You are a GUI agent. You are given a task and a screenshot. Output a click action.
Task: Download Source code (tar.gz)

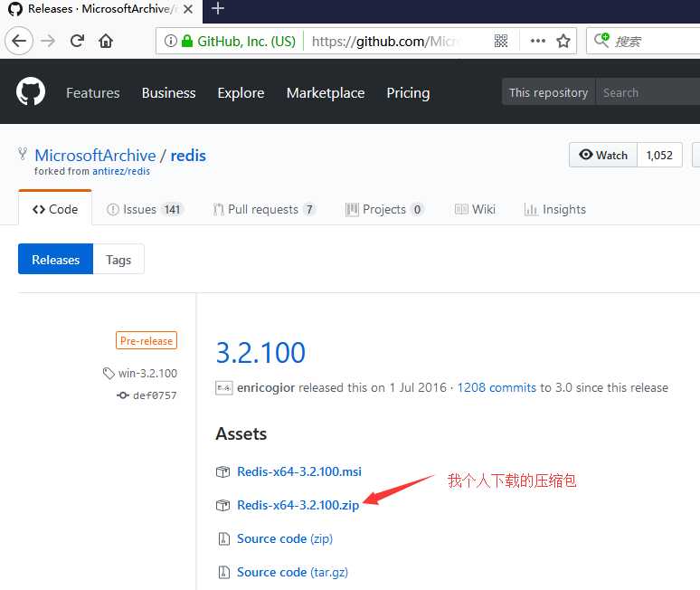click(292, 572)
